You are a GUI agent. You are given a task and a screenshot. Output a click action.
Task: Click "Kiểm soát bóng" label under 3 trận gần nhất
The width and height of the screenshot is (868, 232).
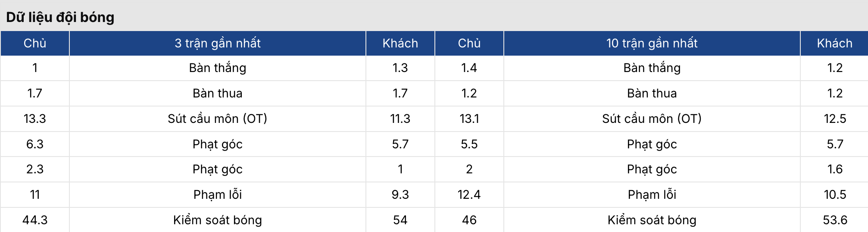pos(218,220)
